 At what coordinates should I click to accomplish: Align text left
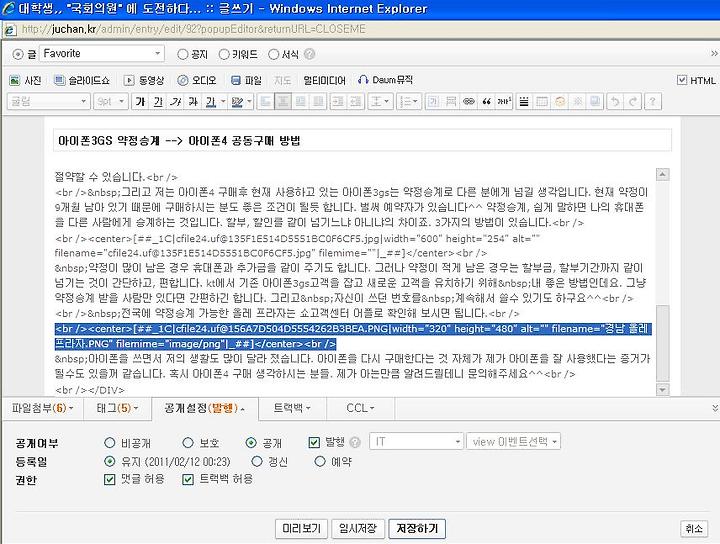point(265,101)
